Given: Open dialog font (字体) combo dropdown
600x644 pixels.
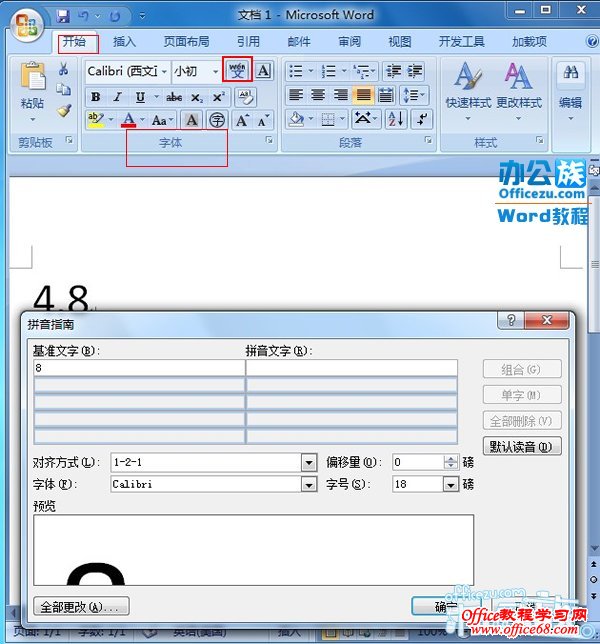Looking at the screenshot, I should pyautogui.click(x=308, y=485).
